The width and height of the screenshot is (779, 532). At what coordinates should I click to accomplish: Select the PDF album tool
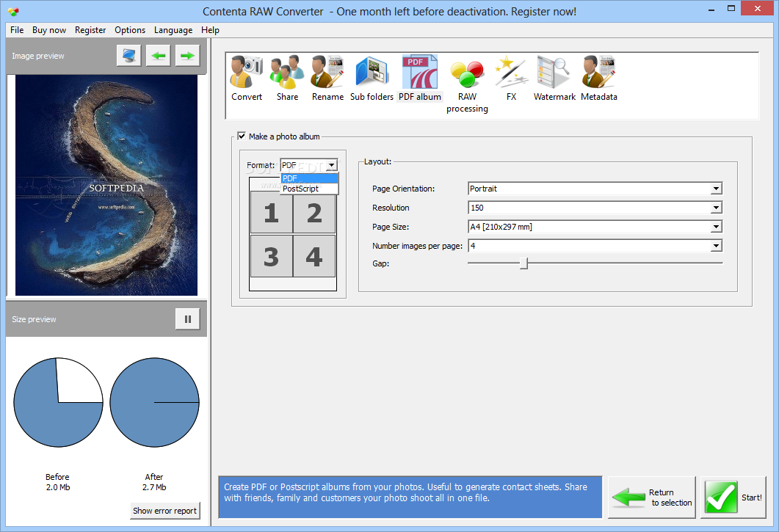tap(420, 79)
